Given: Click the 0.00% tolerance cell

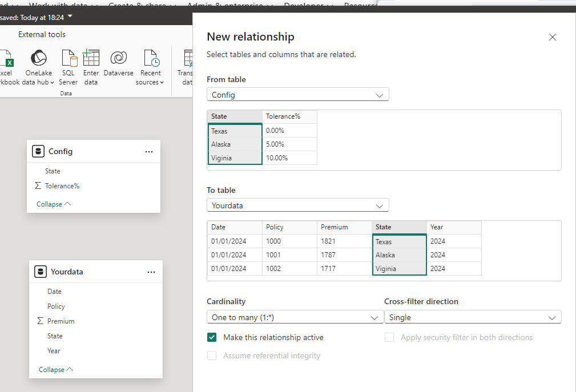Looking at the screenshot, I should pos(289,131).
